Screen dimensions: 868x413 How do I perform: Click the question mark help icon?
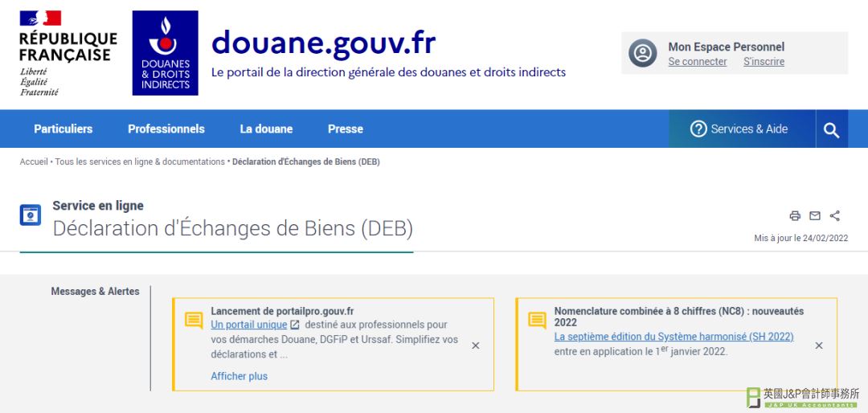point(698,129)
